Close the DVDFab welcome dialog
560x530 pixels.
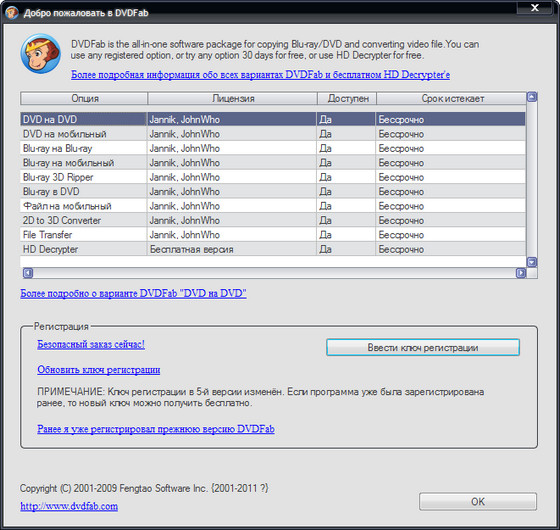point(534,8)
